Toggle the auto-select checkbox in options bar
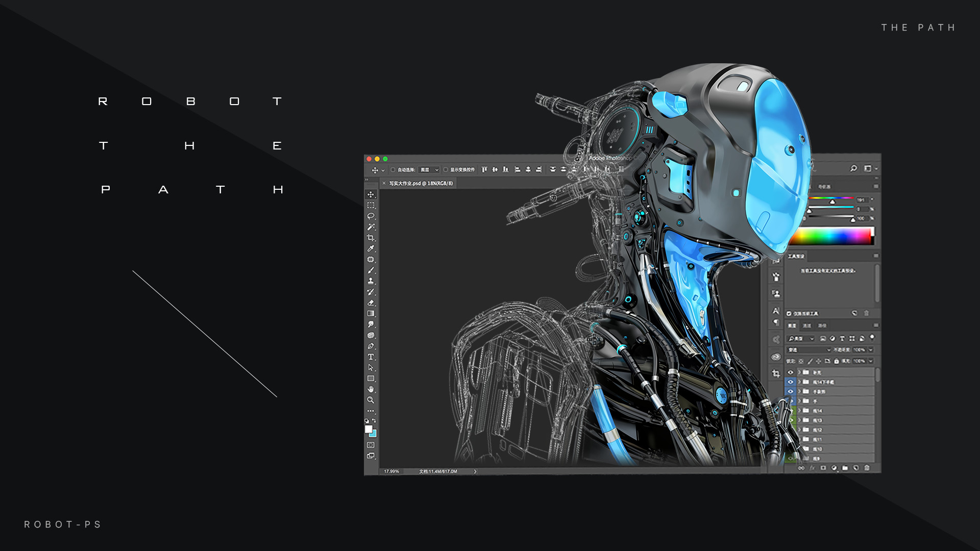The image size is (980, 551). [393, 170]
